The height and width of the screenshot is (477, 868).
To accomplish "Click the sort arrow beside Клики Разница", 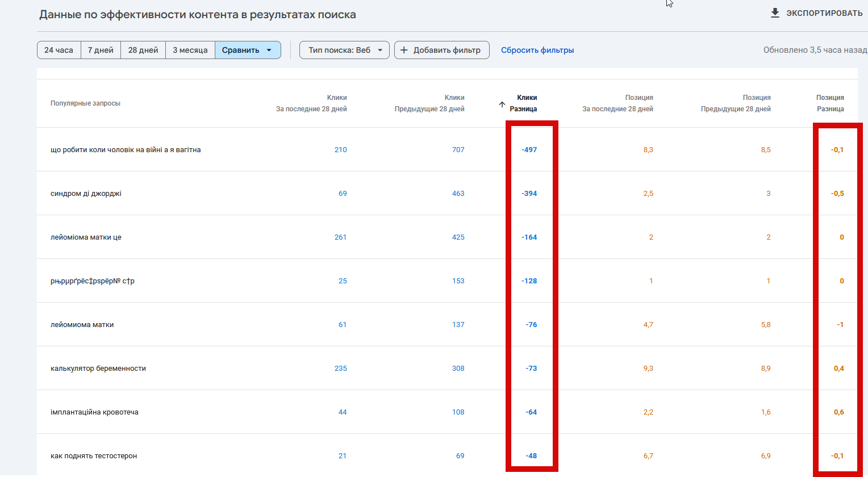I will [502, 104].
